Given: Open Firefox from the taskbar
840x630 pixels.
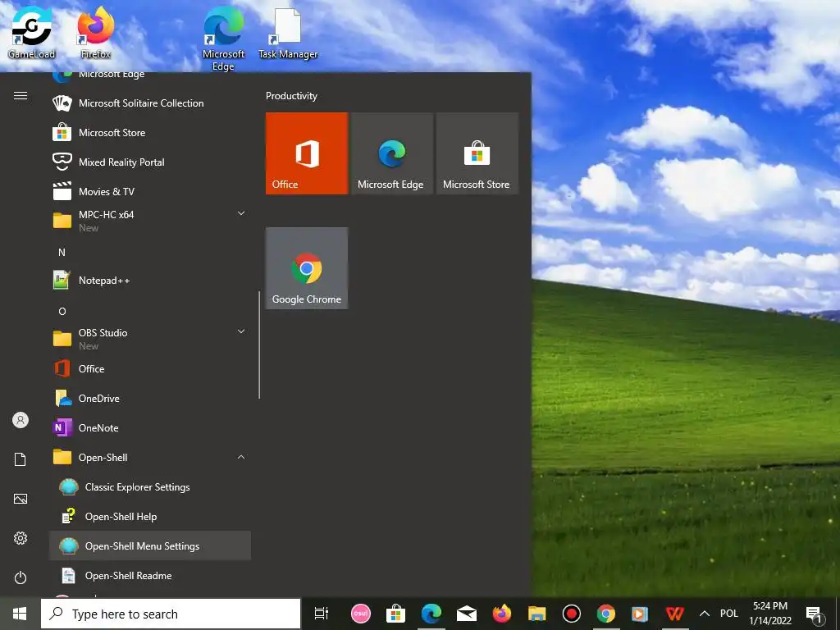Looking at the screenshot, I should (x=502, y=614).
